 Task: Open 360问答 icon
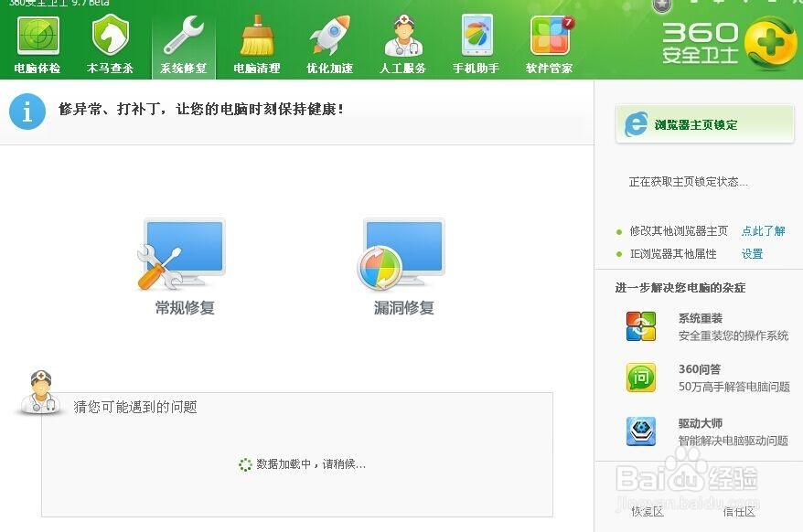tap(640, 378)
